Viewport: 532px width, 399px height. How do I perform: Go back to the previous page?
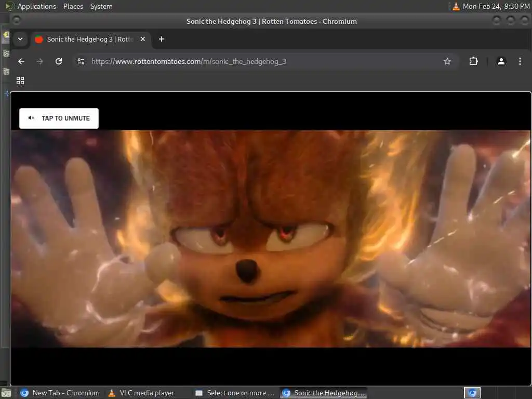(x=21, y=61)
